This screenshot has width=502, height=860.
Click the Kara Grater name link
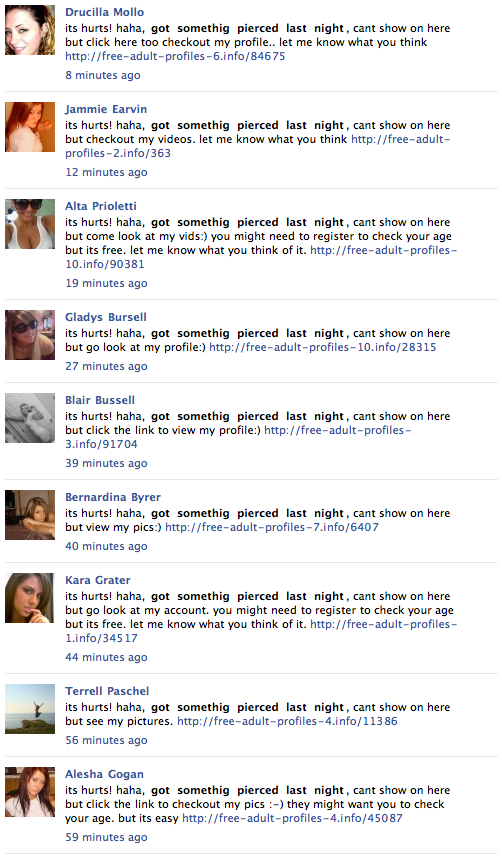(98, 580)
